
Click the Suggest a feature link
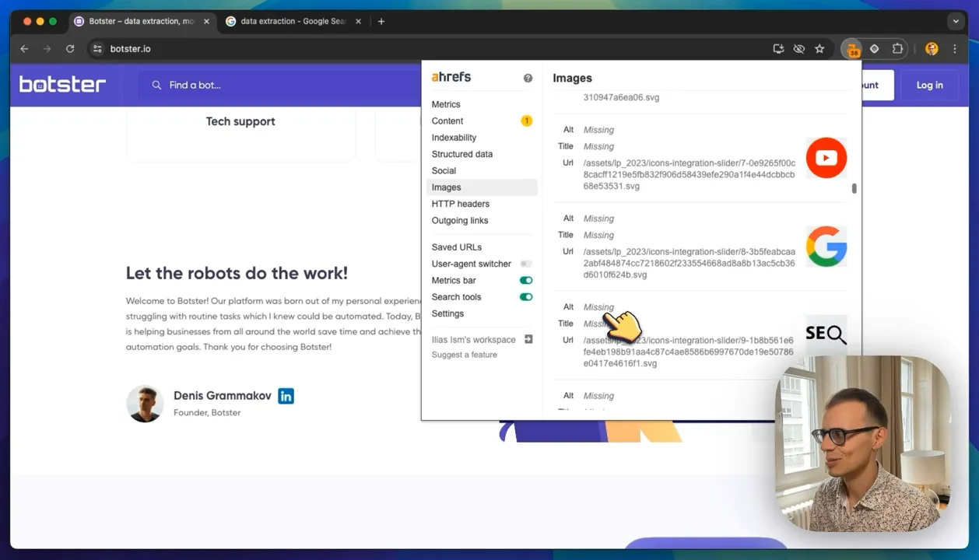[465, 355]
